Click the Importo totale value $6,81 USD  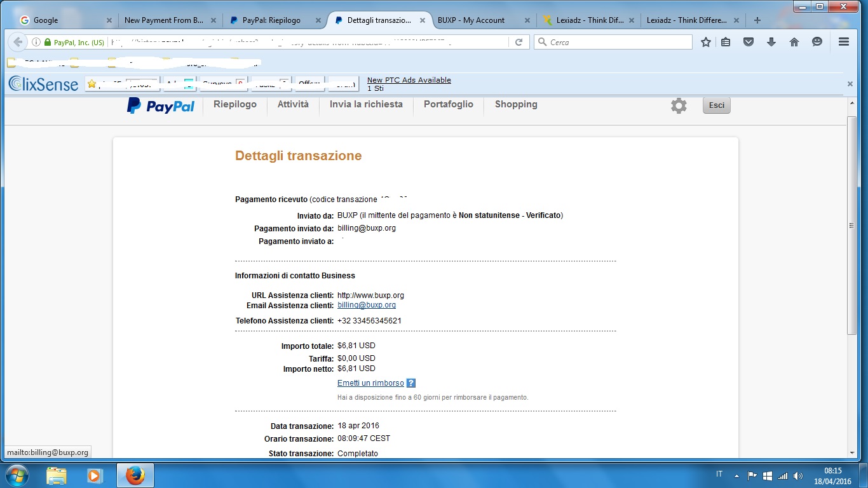(x=356, y=346)
